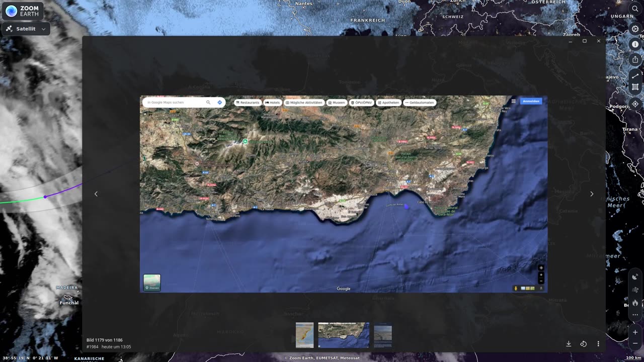The height and width of the screenshot is (362, 644).
Task: Open the Satellit map type dropdown
Action: 26,29
